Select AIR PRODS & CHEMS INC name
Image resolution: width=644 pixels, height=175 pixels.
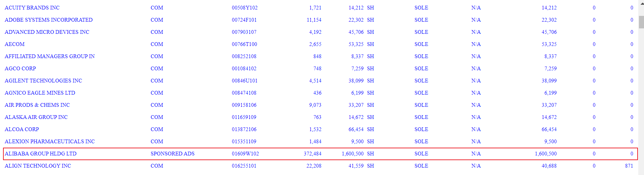tap(37, 105)
